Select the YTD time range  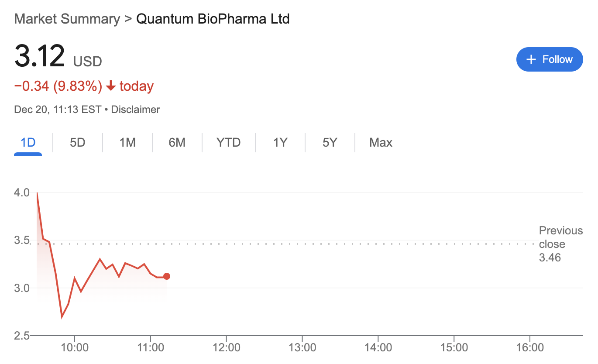[229, 143]
